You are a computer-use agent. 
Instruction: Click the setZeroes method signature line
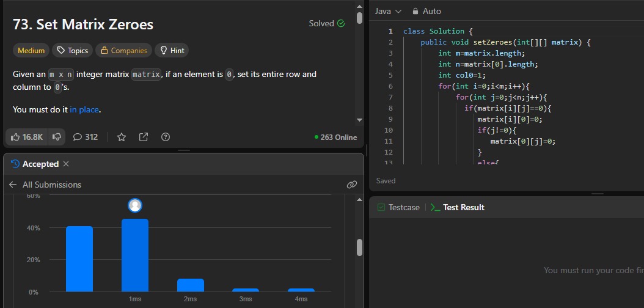pos(505,42)
